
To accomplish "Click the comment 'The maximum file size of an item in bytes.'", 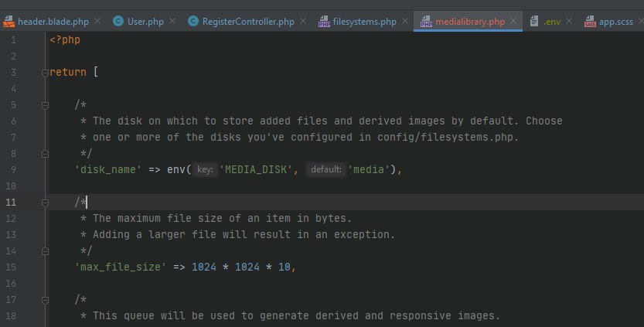I will click(x=222, y=218).
